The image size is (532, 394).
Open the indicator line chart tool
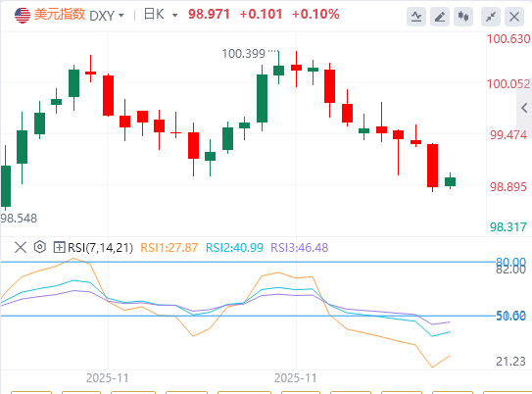coord(416,17)
